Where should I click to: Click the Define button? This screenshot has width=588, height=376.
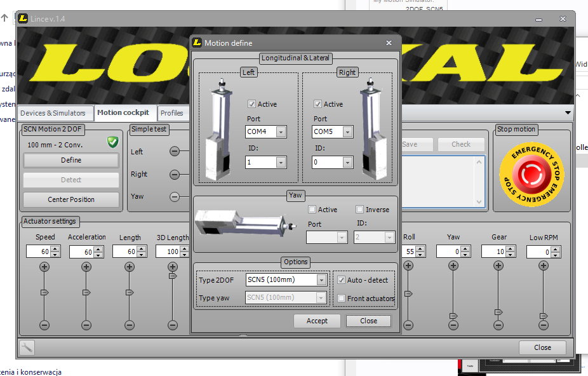pyautogui.click(x=71, y=160)
